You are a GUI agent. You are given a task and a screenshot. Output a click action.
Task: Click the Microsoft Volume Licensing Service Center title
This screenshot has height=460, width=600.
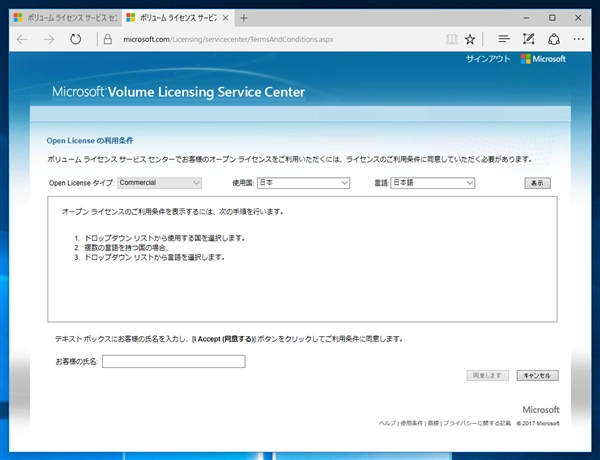(x=178, y=92)
